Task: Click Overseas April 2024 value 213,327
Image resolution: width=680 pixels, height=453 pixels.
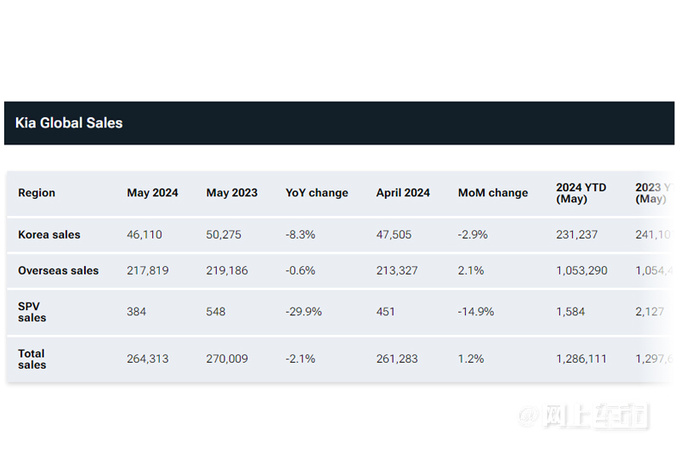Action: point(397,271)
